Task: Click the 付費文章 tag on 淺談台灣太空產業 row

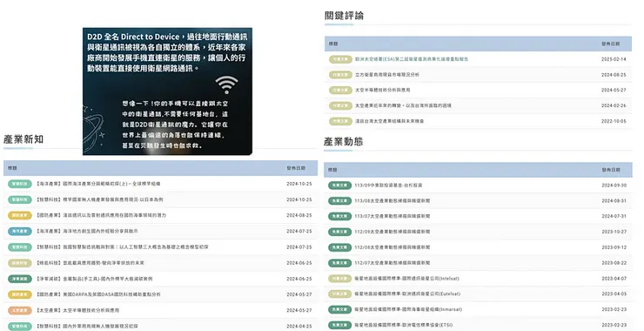Action: (x=340, y=121)
